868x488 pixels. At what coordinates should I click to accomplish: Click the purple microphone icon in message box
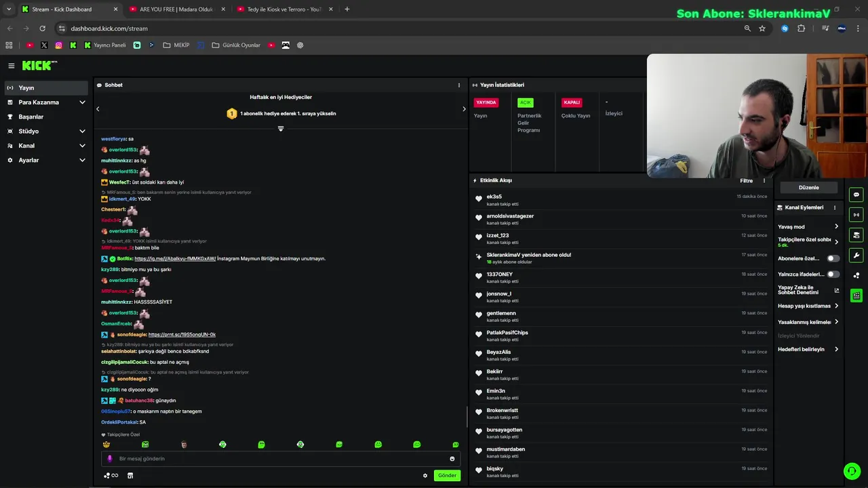pos(110,459)
